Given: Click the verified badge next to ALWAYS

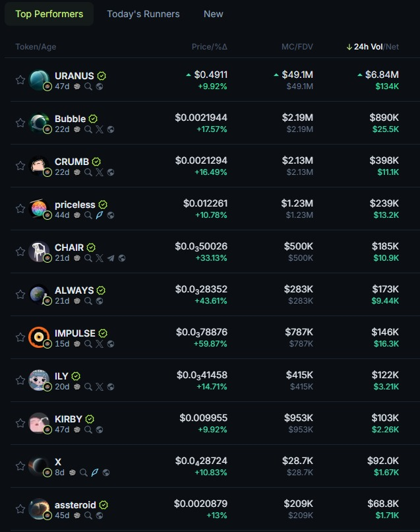Looking at the screenshot, I should [x=101, y=290].
